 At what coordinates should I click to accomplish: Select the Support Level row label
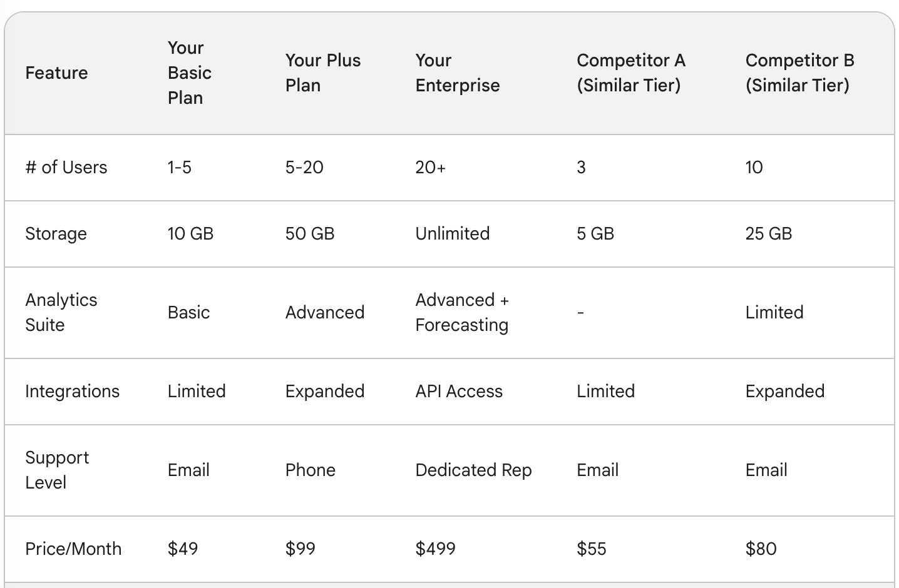[57, 470]
